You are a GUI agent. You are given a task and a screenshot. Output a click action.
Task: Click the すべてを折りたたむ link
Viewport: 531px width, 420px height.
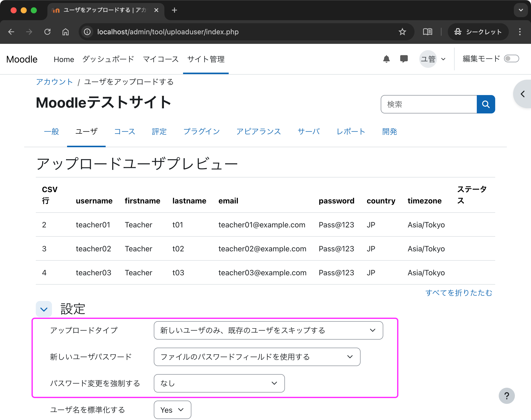[459, 293]
